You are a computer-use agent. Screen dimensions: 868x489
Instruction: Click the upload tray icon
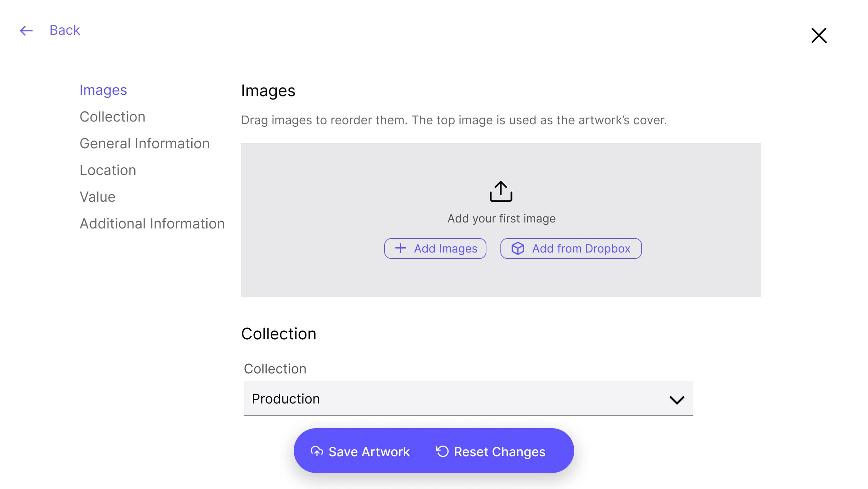(501, 191)
